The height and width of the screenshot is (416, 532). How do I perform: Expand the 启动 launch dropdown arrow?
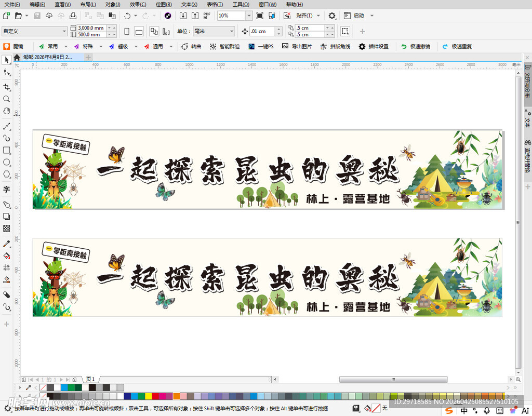[x=372, y=16]
